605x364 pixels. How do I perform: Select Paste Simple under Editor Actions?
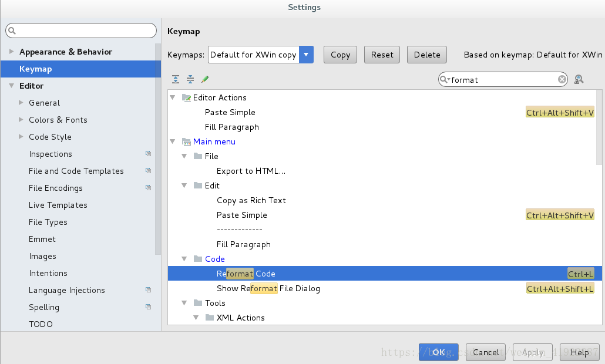[230, 112]
